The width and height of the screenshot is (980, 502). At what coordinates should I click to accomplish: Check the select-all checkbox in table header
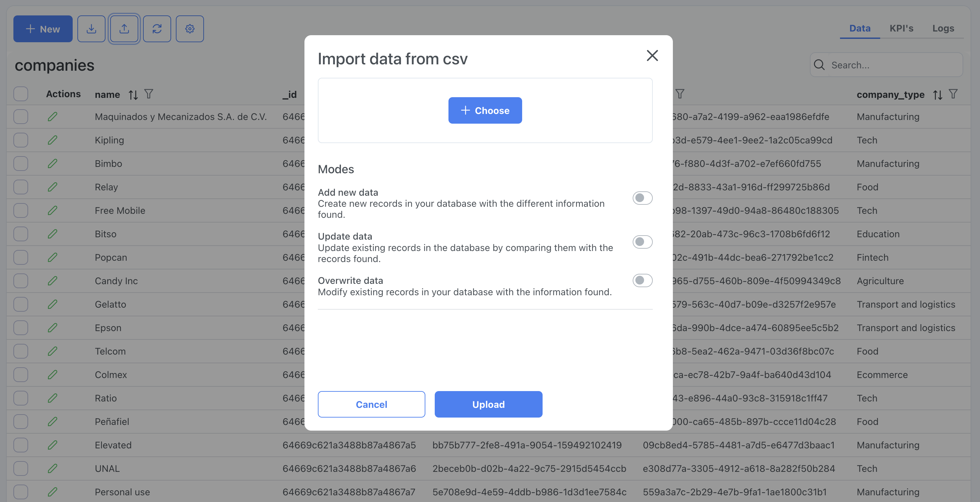point(21,94)
